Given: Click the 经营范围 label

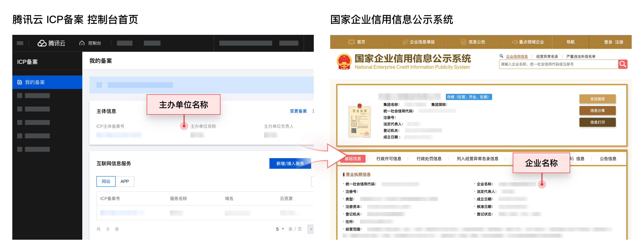Looking at the screenshot, I should 354,229.
